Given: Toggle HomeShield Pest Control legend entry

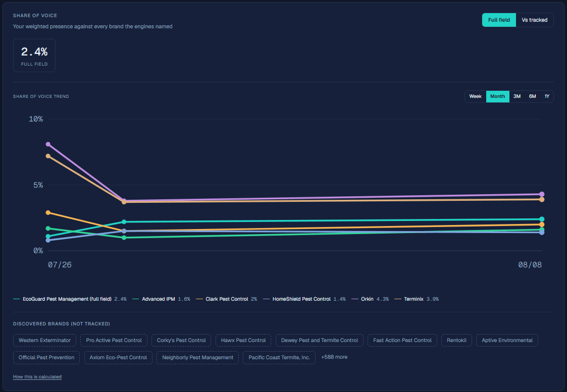Looking at the screenshot, I should click(x=304, y=299).
